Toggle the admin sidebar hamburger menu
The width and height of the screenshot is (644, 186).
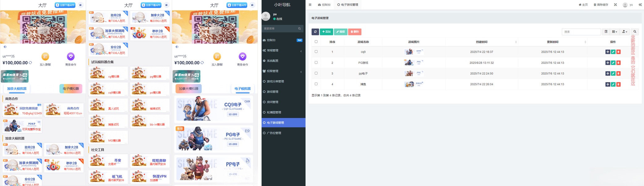310,5
